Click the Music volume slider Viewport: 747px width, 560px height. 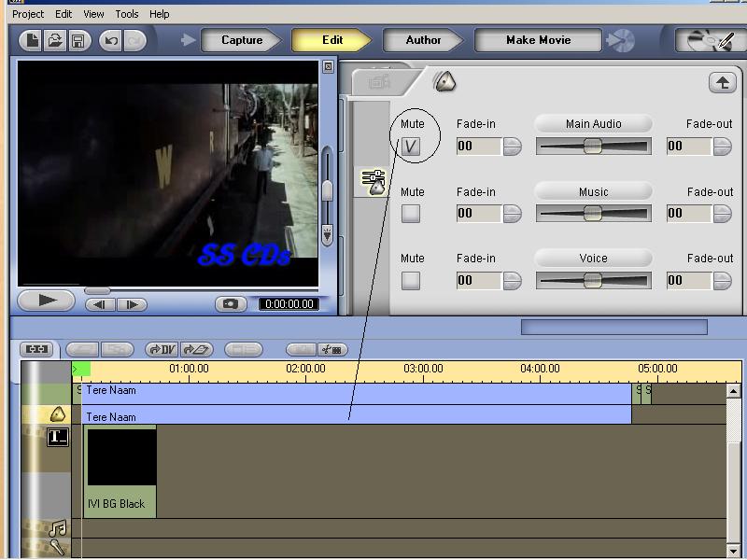click(593, 214)
